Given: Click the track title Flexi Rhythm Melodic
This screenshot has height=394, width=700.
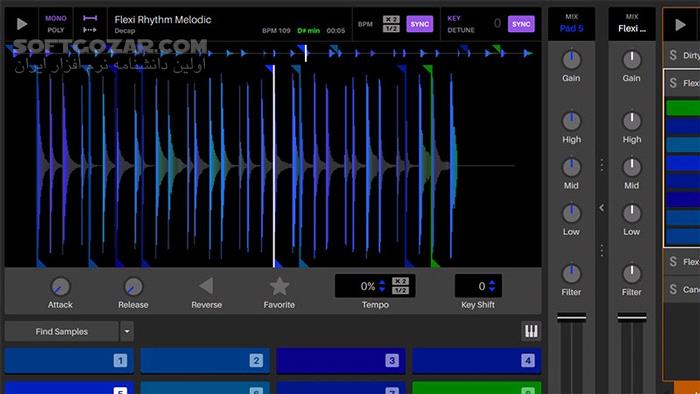Looking at the screenshot, I should [x=162, y=20].
